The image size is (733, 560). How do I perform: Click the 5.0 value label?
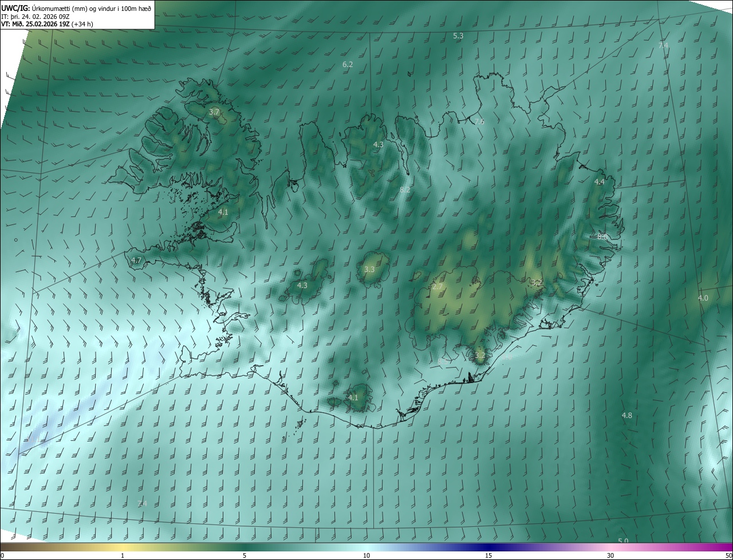point(623,541)
